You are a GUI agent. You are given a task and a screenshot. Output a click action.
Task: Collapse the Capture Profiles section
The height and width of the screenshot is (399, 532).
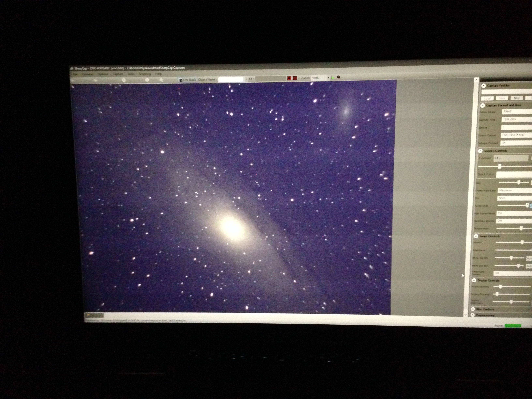(483, 86)
